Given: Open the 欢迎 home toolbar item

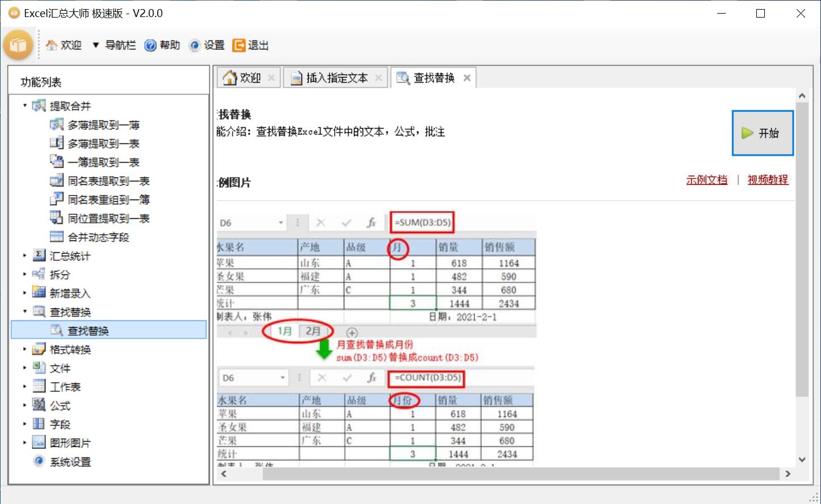Looking at the screenshot, I should tap(64, 45).
